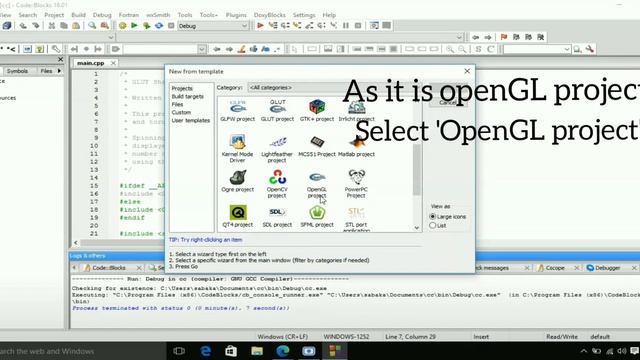Click the Cut scissors toolbar icon
The image size is (640, 360).
[51, 26]
